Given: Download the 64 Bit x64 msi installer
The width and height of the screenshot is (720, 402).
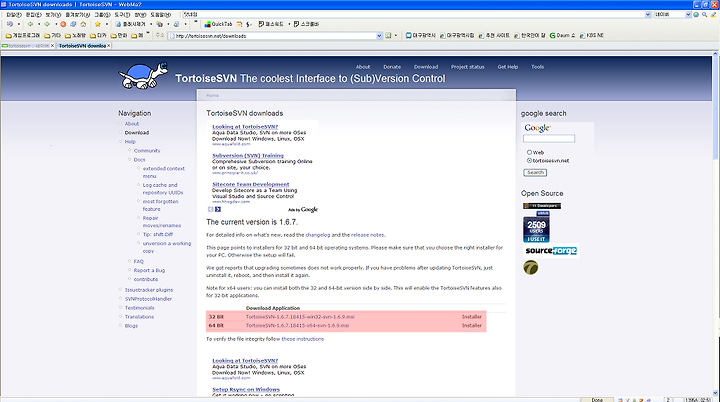Looking at the screenshot, I should point(297,326).
